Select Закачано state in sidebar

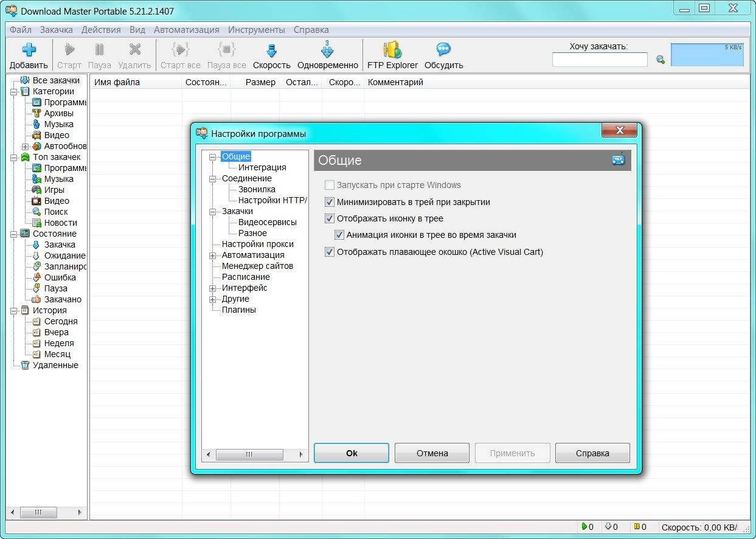point(62,299)
